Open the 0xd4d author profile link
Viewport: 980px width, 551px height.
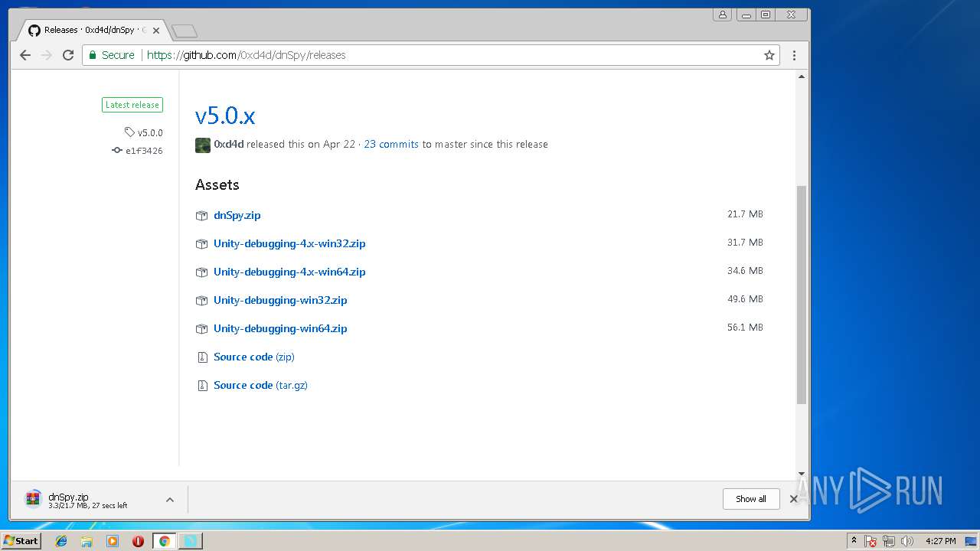point(229,144)
